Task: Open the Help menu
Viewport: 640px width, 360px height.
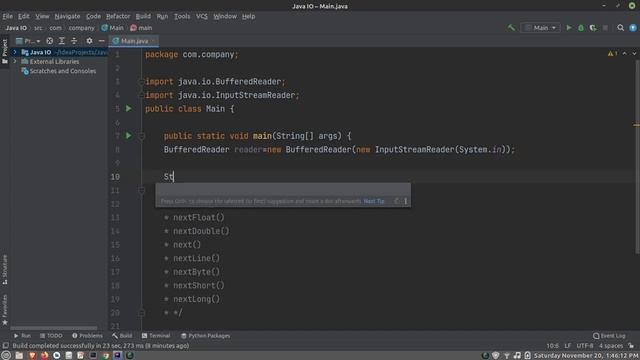Action: 248,16
